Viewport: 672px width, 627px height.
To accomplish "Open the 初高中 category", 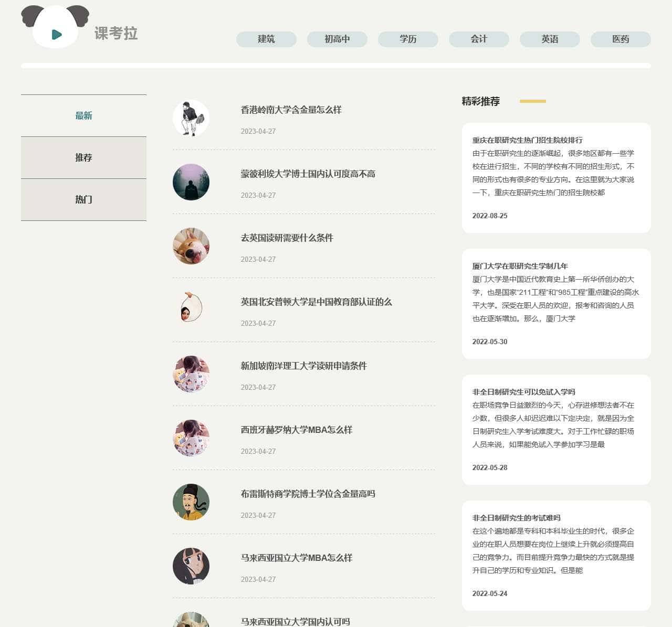I will (337, 39).
